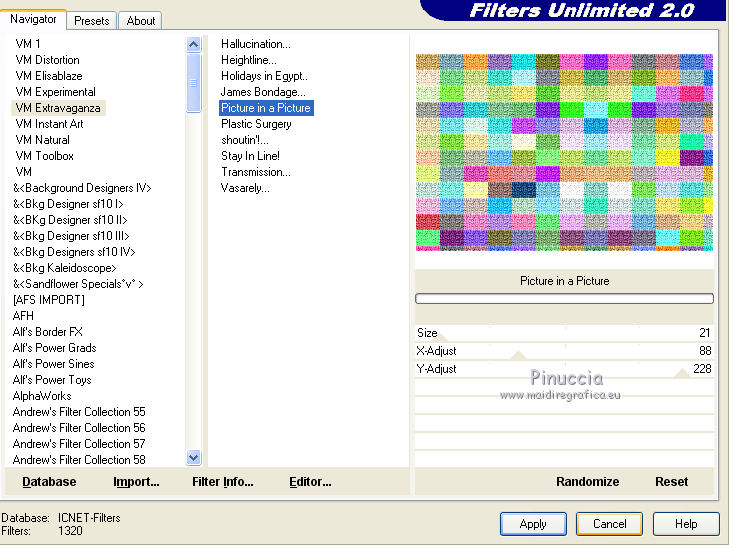Click the Apply button
Image resolution: width=729 pixels, height=545 pixels.
[x=533, y=524]
